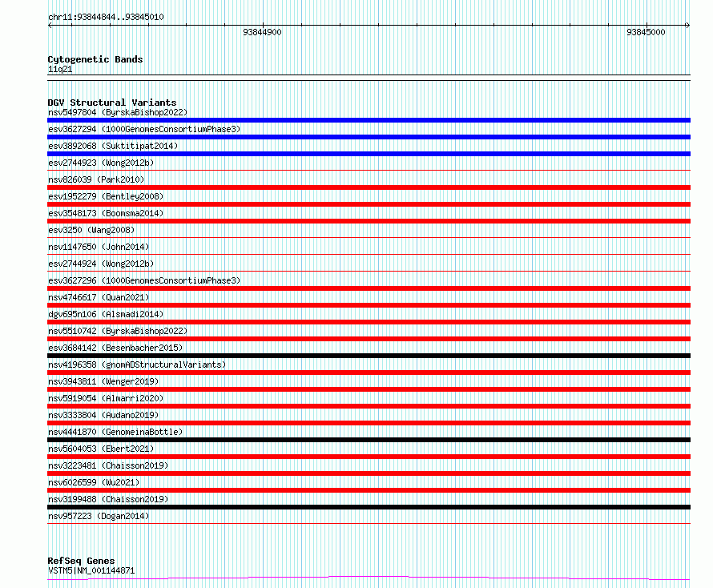Open variant nsv3333804 (Audano2019)
Image resolution: width=713 pixels, height=588 pixels.
pyautogui.click(x=103, y=415)
